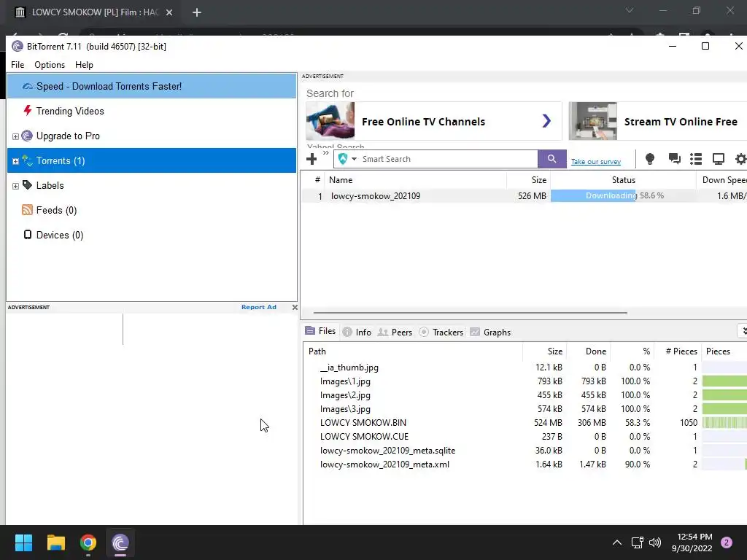Click the torrent list horizontal scrollbar
747x560 pixels.
coord(471,313)
